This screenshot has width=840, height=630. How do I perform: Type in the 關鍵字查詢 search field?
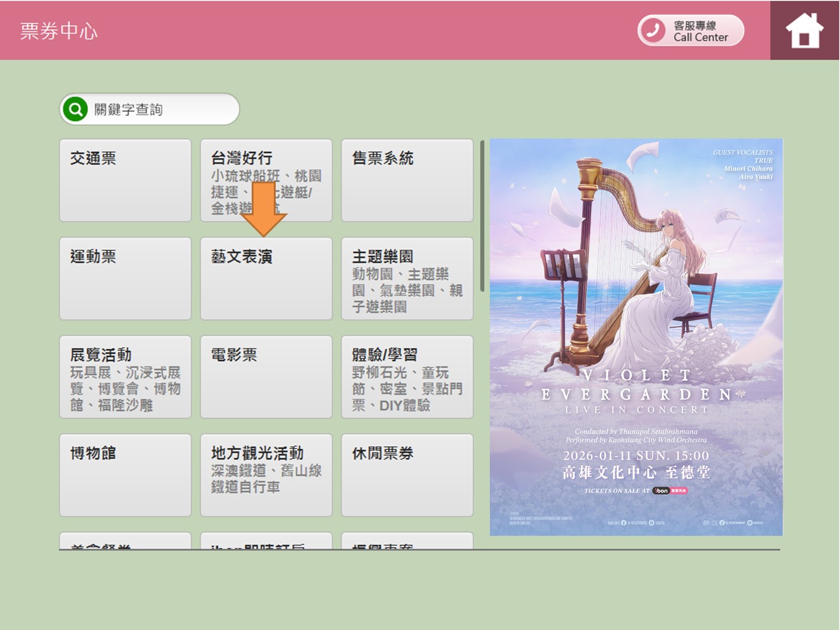tap(163, 110)
